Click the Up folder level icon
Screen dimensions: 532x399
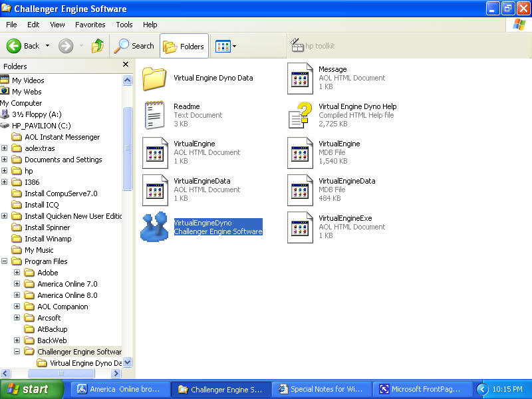[98, 46]
